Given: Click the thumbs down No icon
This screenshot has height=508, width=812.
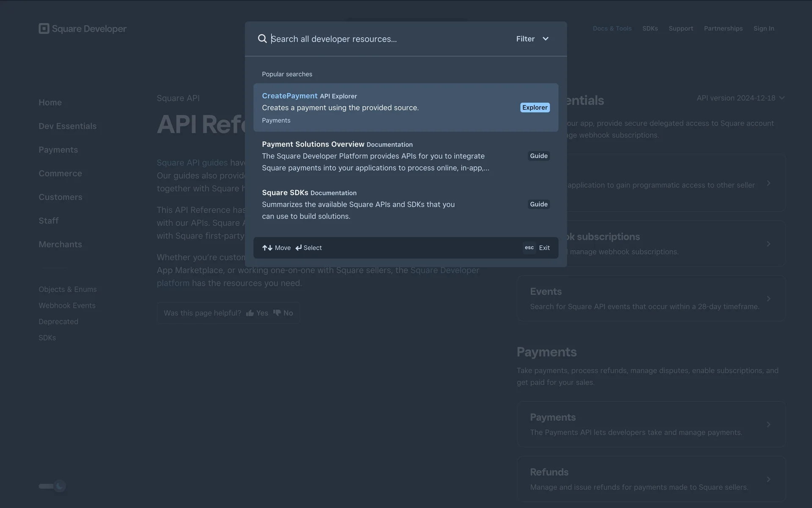Looking at the screenshot, I should [277, 313].
